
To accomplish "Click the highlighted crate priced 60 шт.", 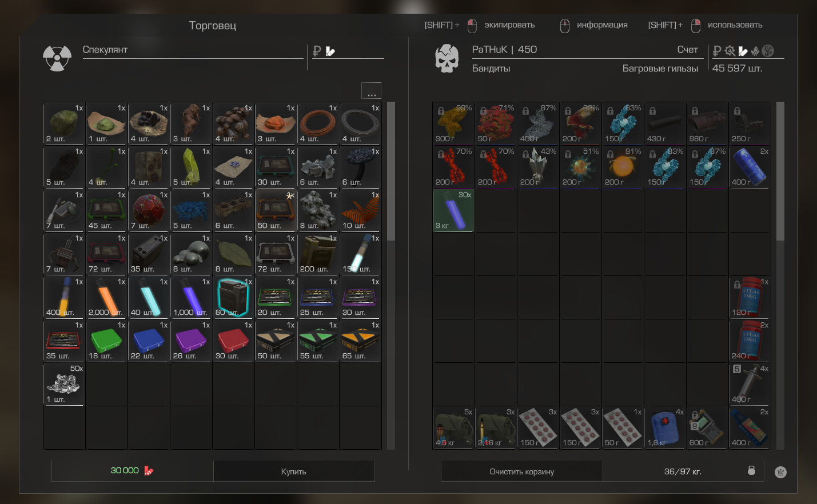I will tap(233, 297).
